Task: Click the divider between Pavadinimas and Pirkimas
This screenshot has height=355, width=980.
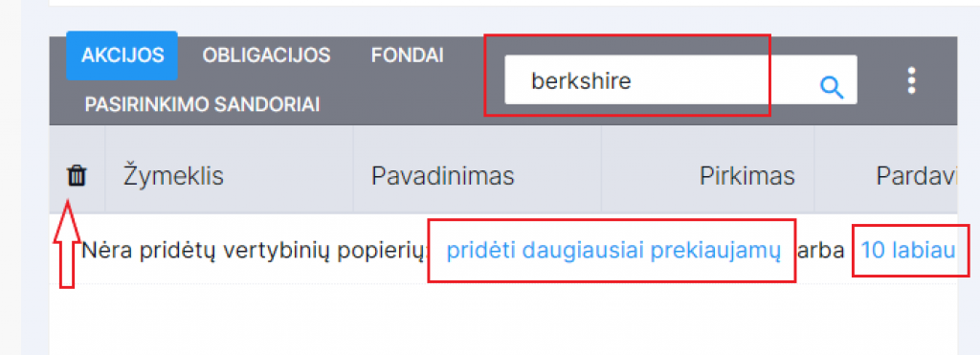Action: tap(601, 169)
